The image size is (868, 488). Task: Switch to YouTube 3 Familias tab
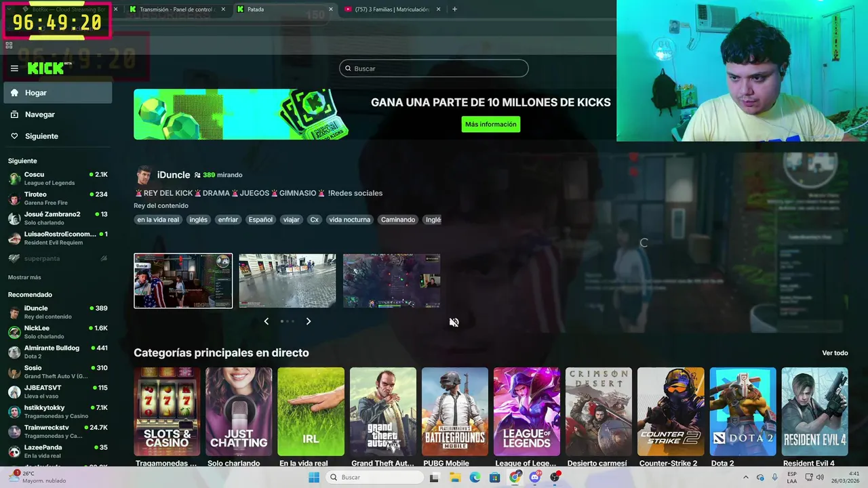tap(392, 9)
